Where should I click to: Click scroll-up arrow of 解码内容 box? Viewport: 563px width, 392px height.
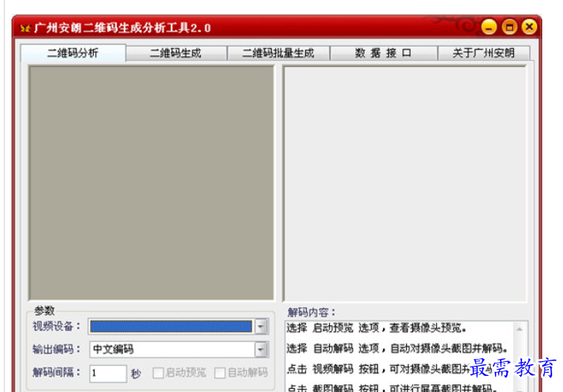pyautogui.click(x=520, y=329)
